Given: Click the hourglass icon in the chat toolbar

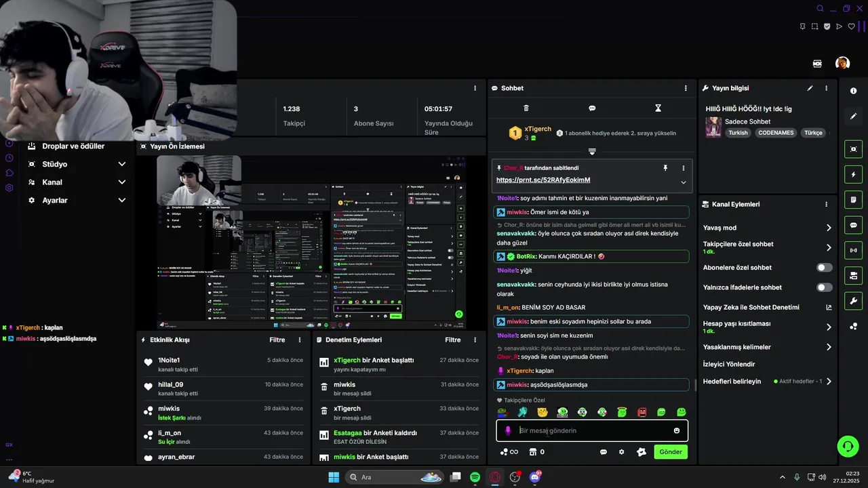Looking at the screenshot, I should coord(658,108).
